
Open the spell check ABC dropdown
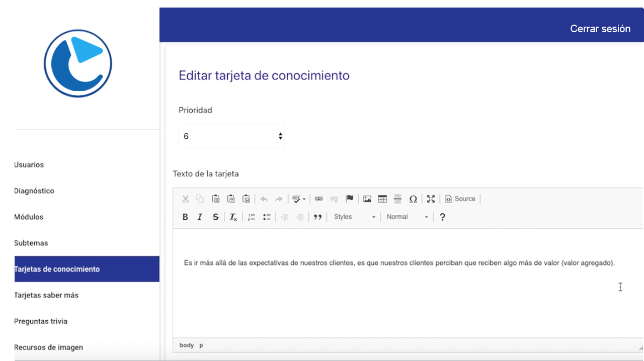click(299, 199)
